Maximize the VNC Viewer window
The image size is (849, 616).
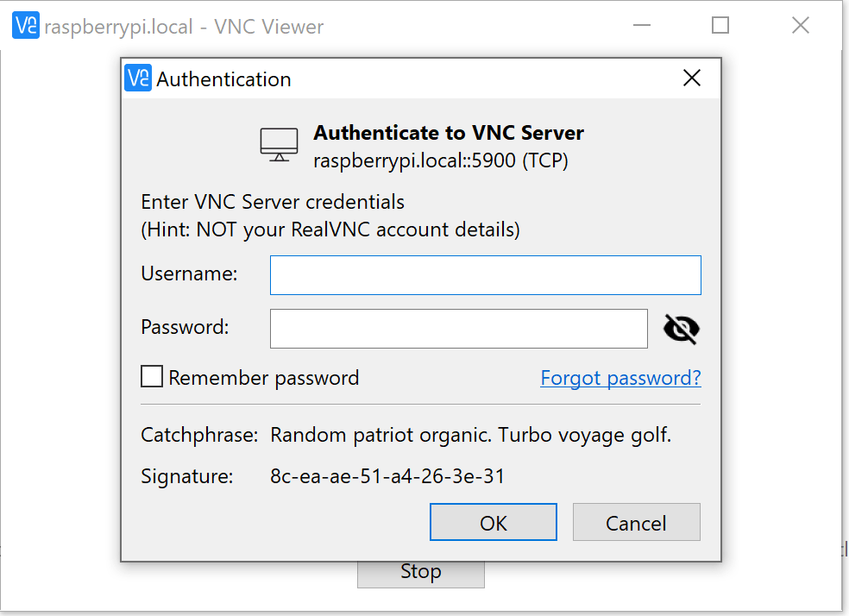720,25
